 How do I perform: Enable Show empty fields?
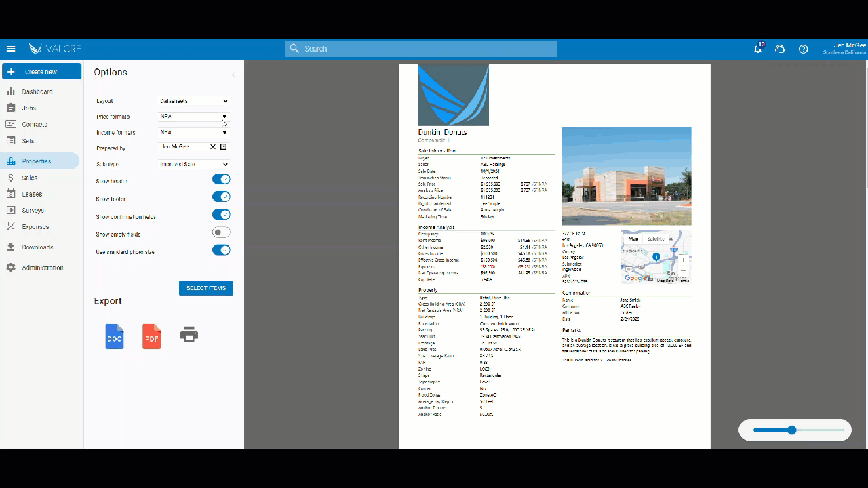click(x=221, y=232)
